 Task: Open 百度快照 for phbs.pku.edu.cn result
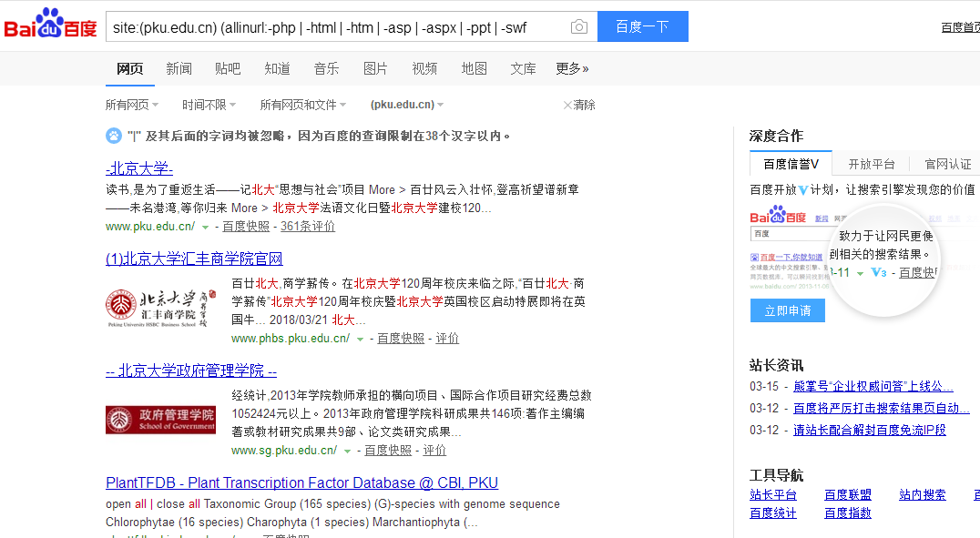click(401, 338)
